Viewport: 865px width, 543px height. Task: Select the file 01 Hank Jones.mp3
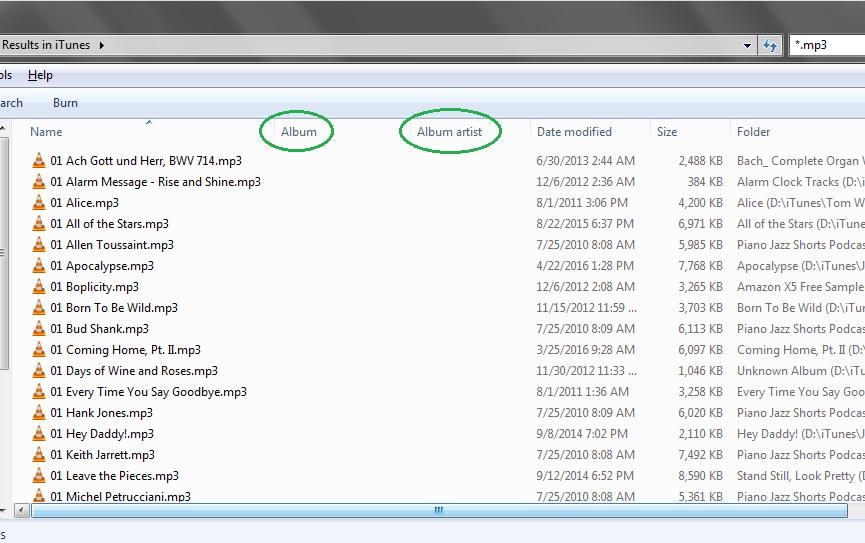coord(102,412)
